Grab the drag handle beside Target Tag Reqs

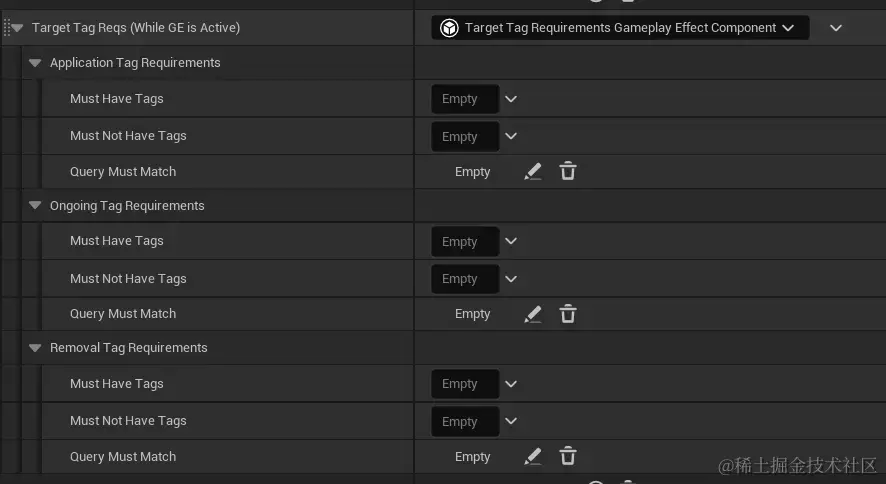click(6, 28)
